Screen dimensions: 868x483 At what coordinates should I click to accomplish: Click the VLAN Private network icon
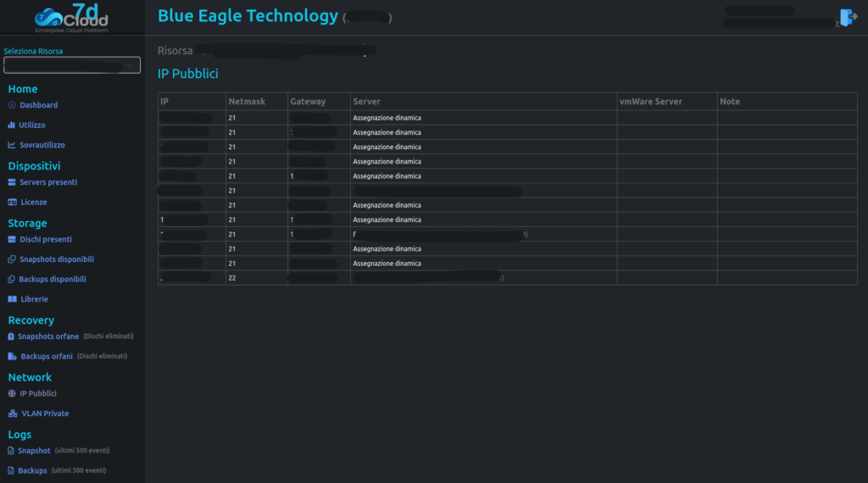[x=12, y=414]
